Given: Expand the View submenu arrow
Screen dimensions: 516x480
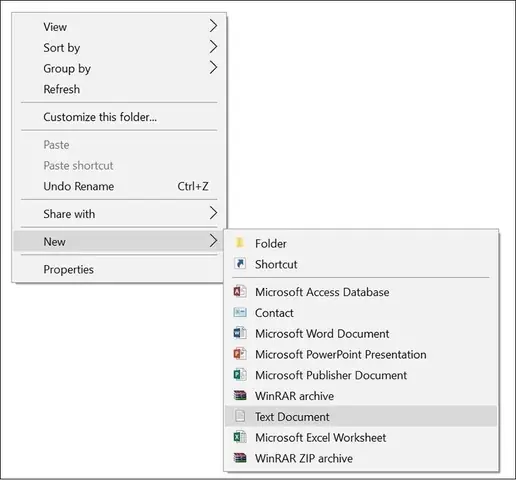Looking at the screenshot, I should (x=213, y=26).
